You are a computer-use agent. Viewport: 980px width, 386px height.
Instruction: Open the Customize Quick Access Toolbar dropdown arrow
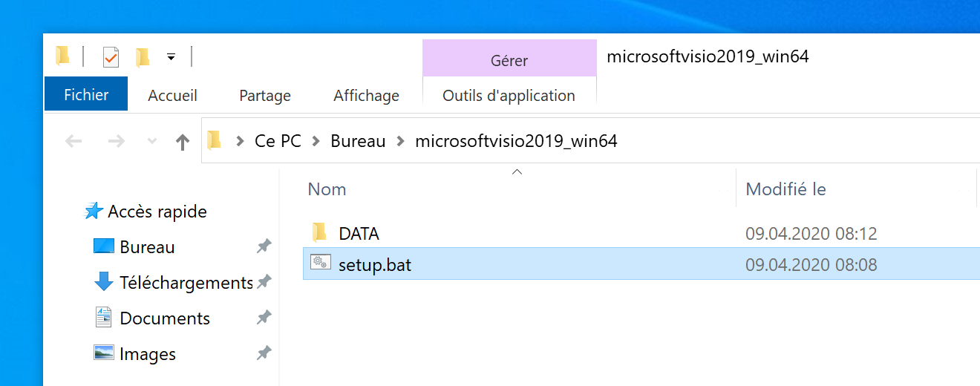pyautogui.click(x=171, y=57)
